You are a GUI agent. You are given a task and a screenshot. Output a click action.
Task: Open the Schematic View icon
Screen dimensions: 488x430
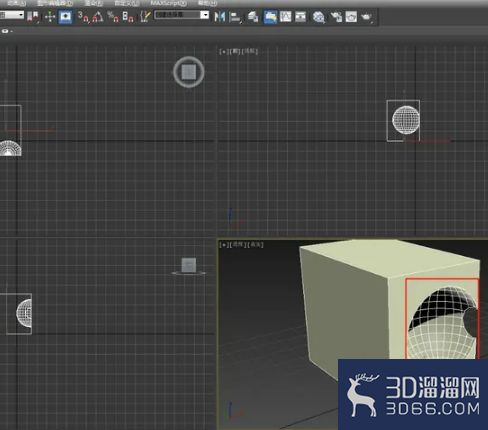click(x=300, y=16)
